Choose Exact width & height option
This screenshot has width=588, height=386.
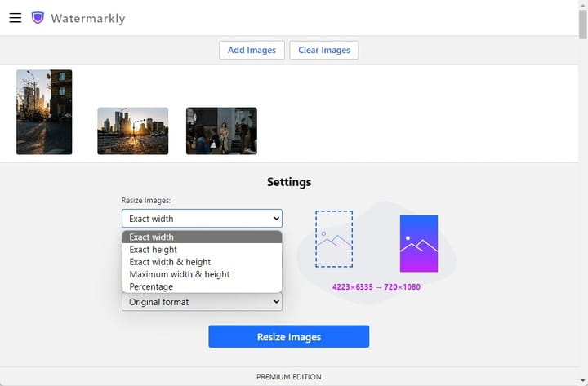tap(202, 262)
